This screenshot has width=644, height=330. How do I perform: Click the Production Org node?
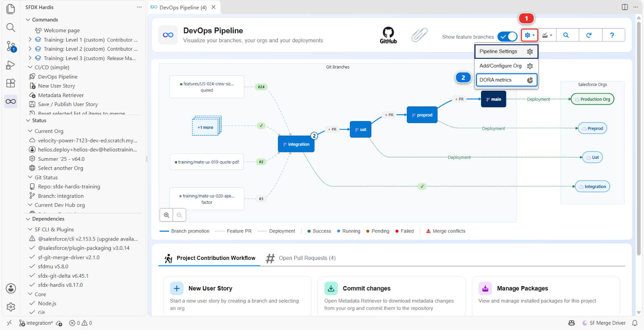pyautogui.click(x=592, y=99)
